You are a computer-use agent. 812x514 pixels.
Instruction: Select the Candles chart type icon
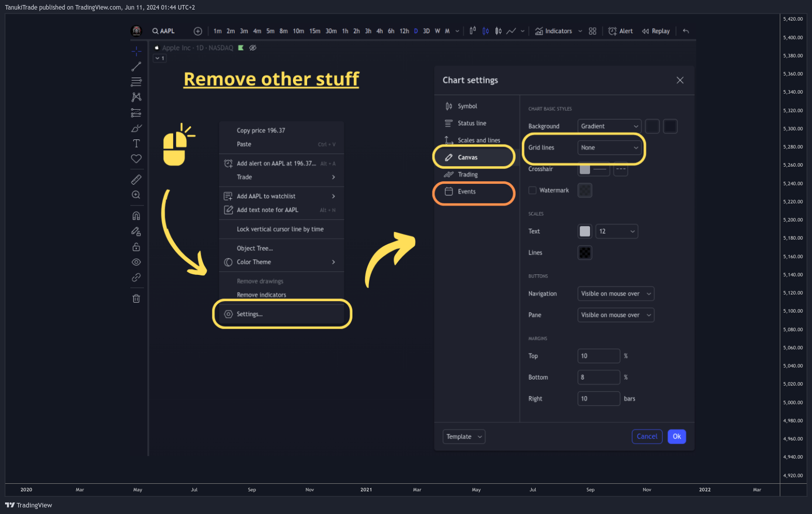click(485, 31)
